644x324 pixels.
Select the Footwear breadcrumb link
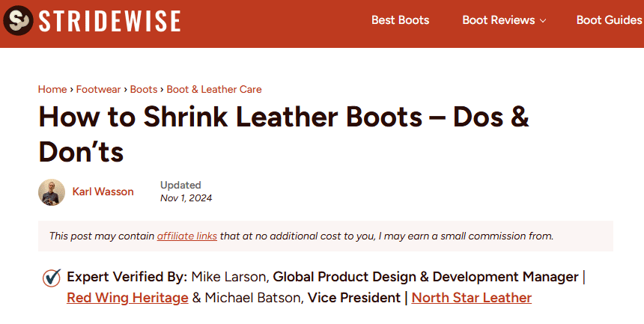(x=98, y=89)
